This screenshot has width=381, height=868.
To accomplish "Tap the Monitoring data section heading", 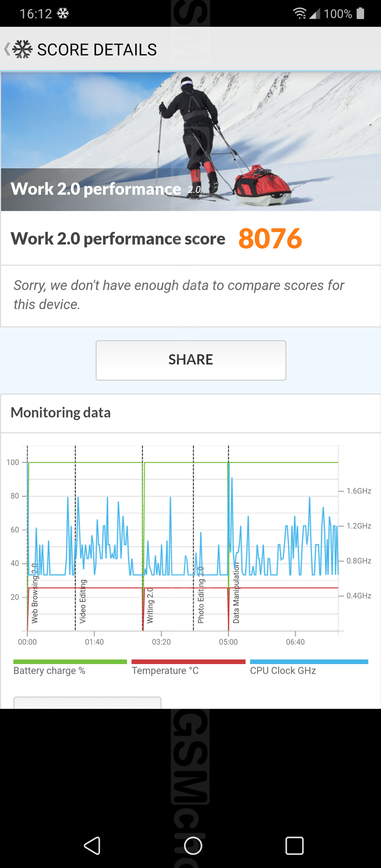I will coord(61,413).
